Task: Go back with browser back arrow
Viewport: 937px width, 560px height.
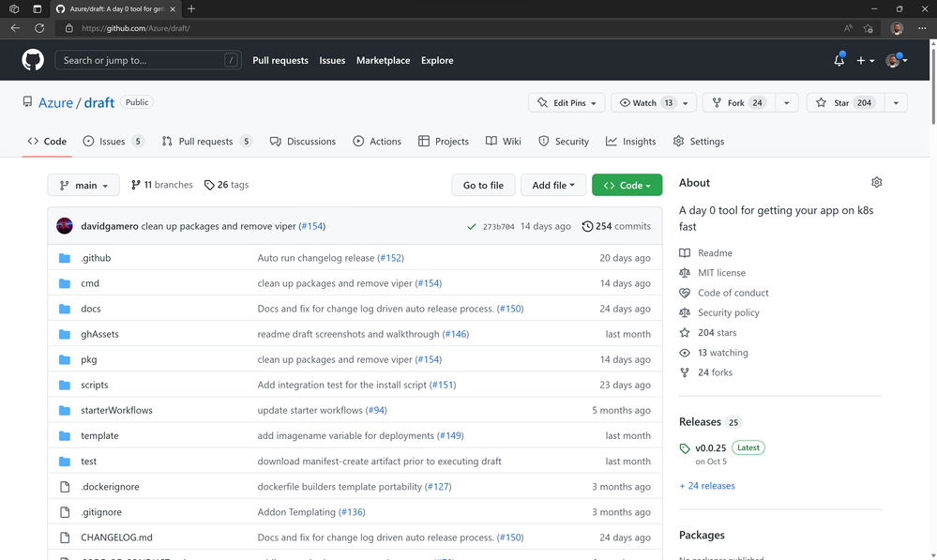Action: [16, 28]
